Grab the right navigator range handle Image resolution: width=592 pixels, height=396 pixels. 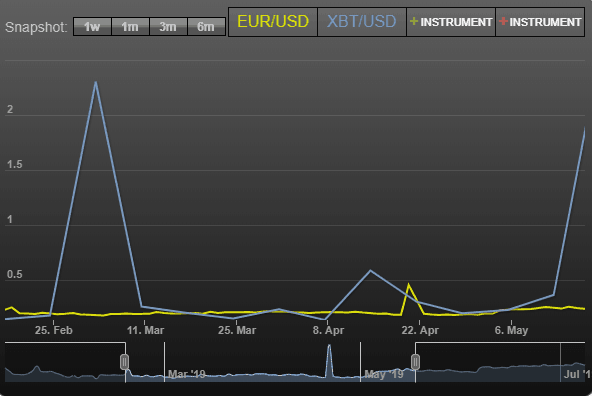[415, 362]
